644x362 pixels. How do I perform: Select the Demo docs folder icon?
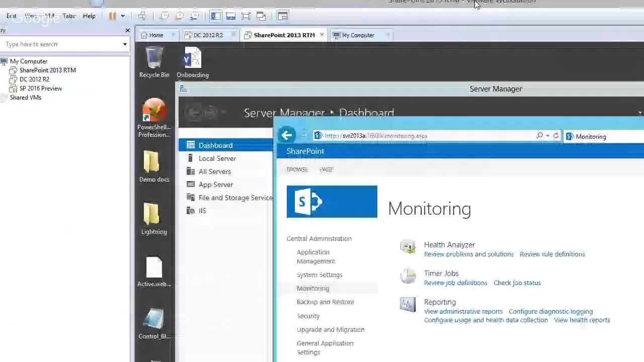point(154,167)
